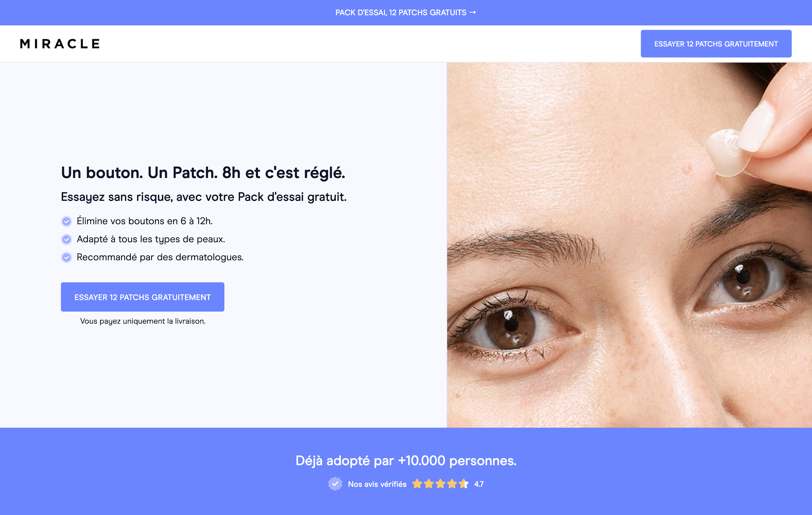Image resolution: width=812 pixels, height=515 pixels.
Task: Click the MIRACLE logo
Action: (60, 44)
